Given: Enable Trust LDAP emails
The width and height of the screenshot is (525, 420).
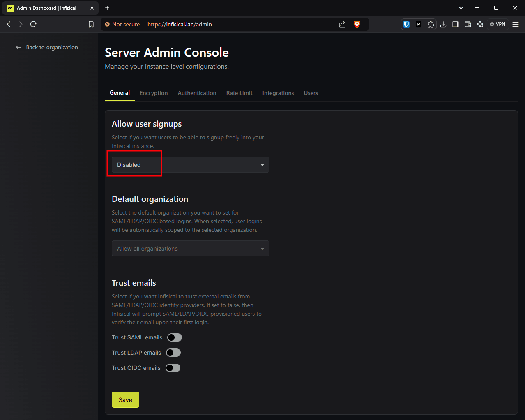Looking at the screenshot, I should pyautogui.click(x=173, y=352).
